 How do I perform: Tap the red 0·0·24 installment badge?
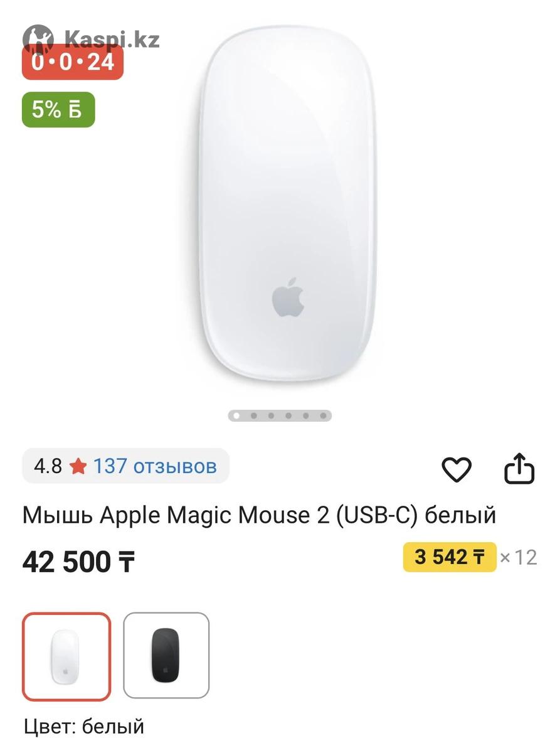(x=73, y=63)
